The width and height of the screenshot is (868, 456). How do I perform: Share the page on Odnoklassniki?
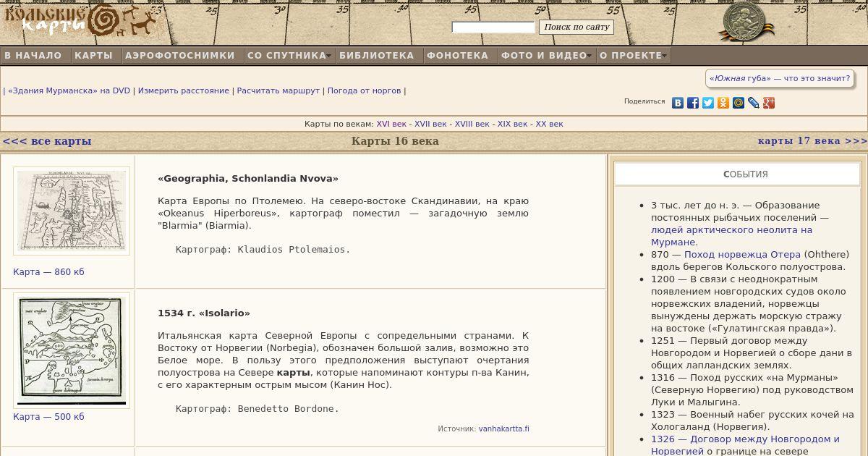point(723,103)
